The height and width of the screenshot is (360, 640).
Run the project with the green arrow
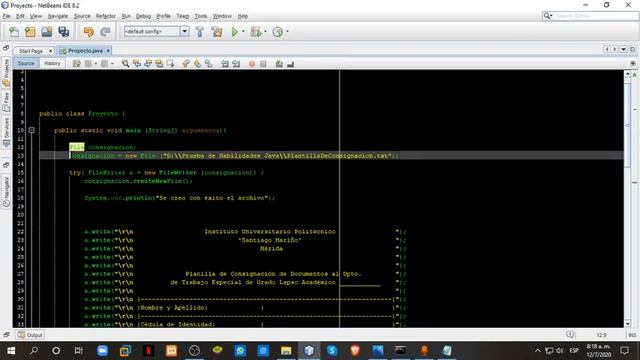(x=235, y=32)
